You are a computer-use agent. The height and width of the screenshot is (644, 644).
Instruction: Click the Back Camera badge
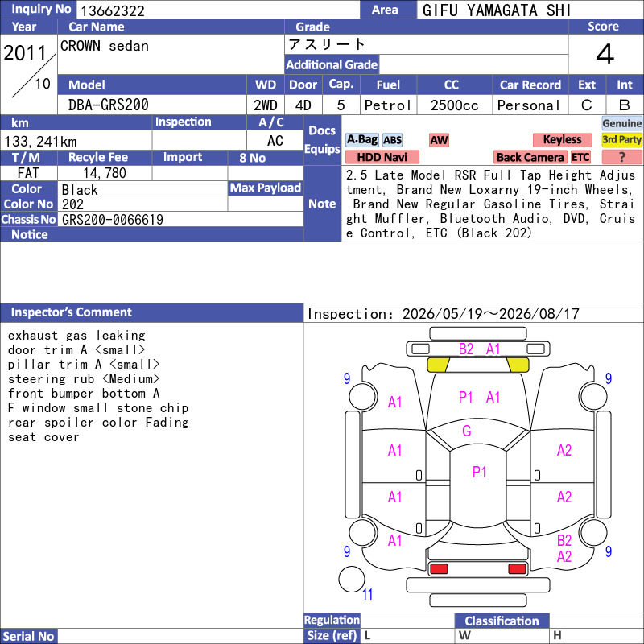(530, 157)
